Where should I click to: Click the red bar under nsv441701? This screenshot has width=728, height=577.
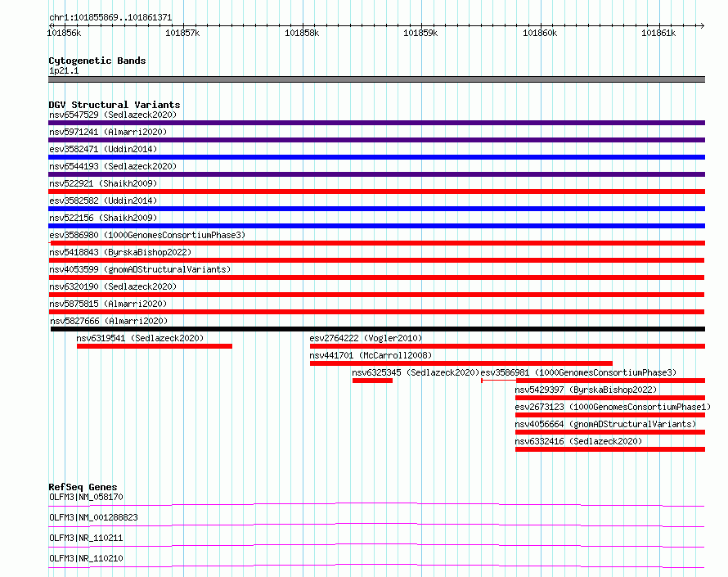point(461,363)
